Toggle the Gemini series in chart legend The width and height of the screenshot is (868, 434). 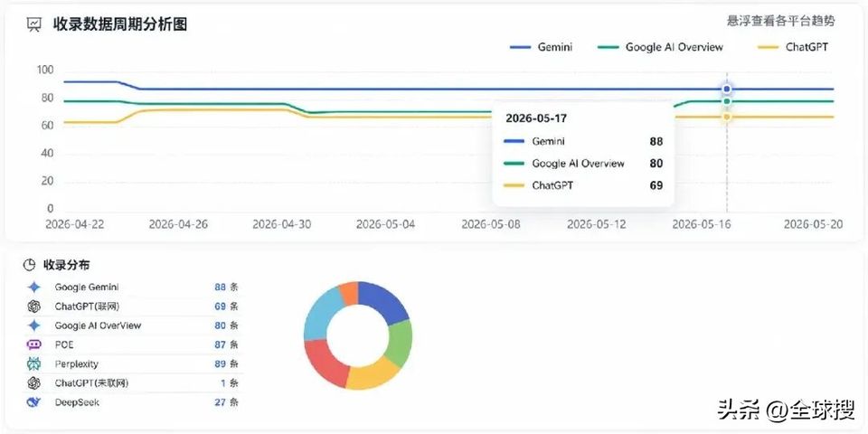pyautogui.click(x=541, y=48)
